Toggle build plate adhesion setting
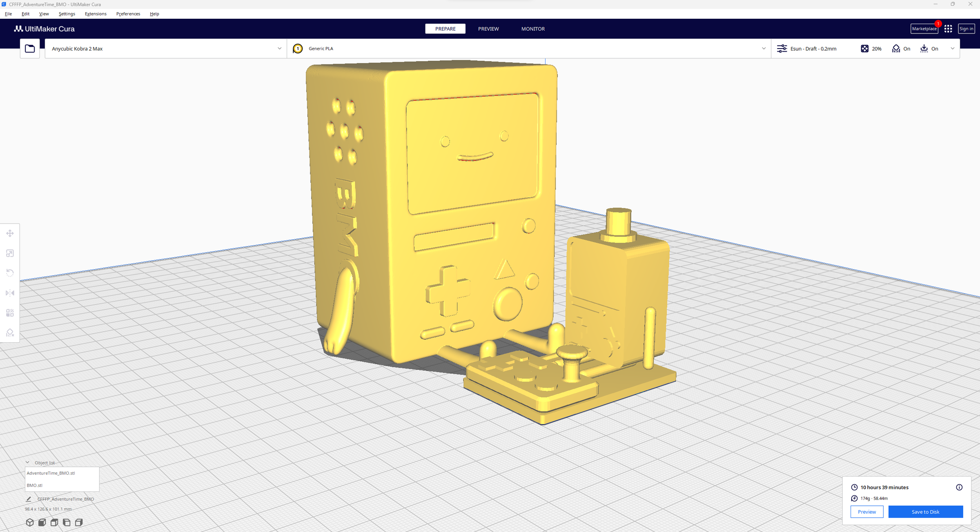This screenshot has height=532, width=980. (930, 49)
